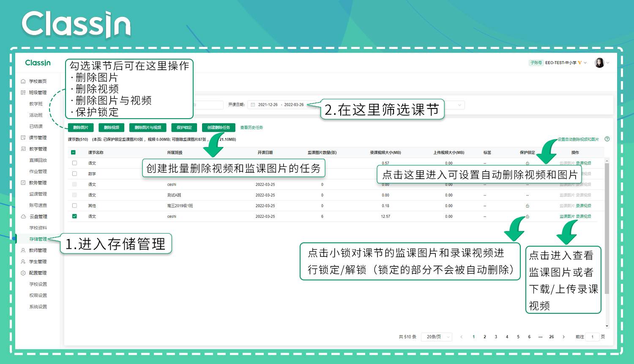Viewport: 634px width, 364px height.
Task: Click the 创建删除任务 button
Action: [219, 128]
